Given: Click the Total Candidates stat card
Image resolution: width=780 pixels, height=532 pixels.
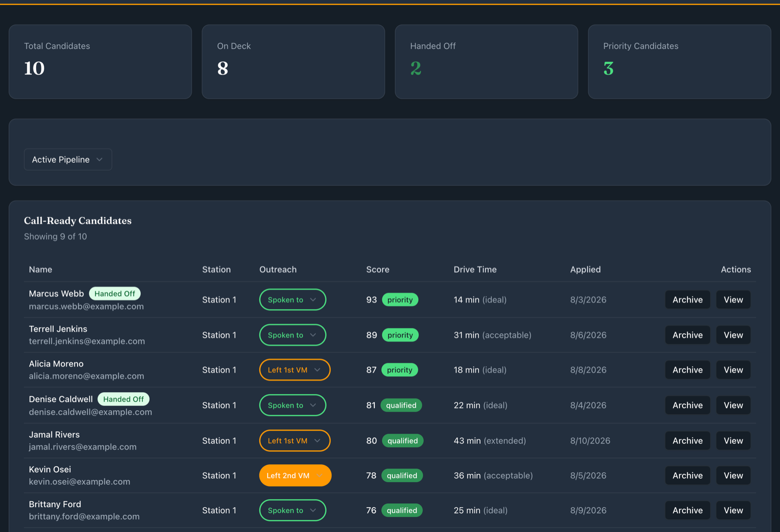Looking at the screenshot, I should [x=100, y=62].
